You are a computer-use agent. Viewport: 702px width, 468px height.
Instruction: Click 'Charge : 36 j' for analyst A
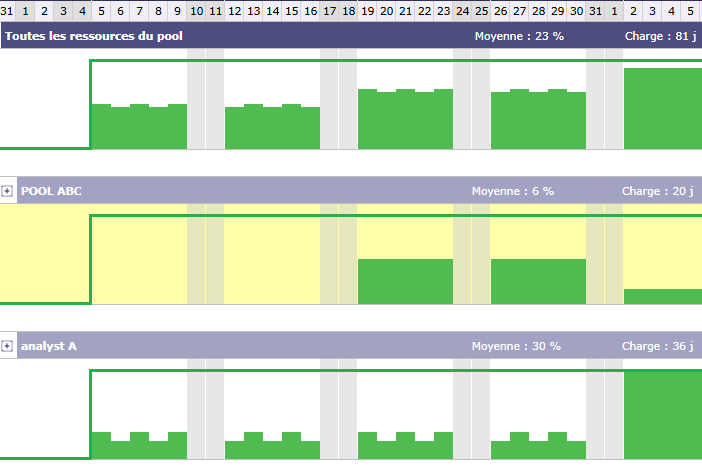click(x=657, y=346)
